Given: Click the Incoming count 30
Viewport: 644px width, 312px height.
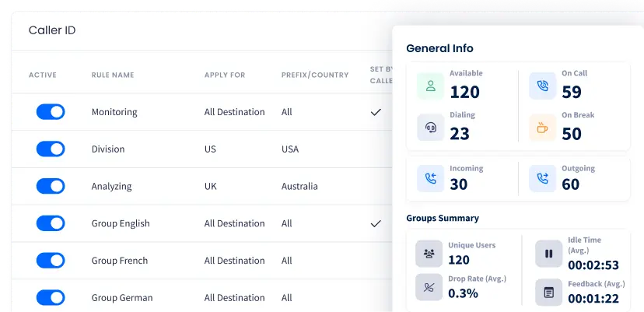Looking at the screenshot, I should click(x=459, y=184).
